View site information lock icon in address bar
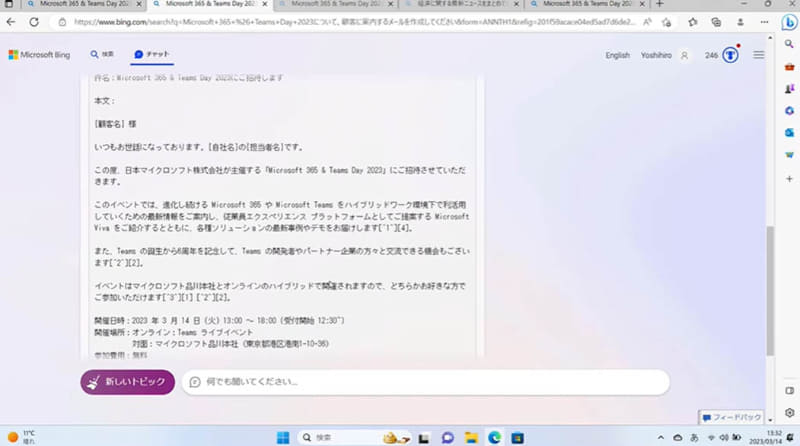The width and height of the screenshot is (800, 446). tap(62, 22)
